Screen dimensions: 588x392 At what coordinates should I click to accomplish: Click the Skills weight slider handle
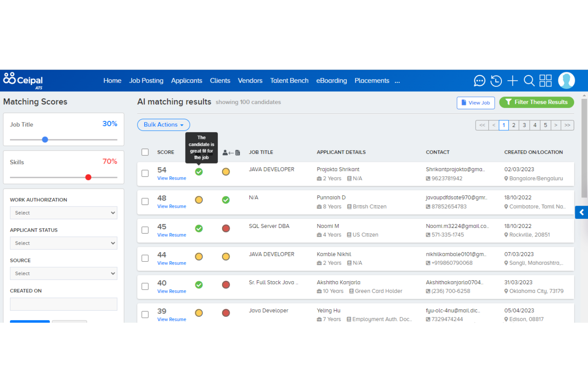(x=88, y=178)
